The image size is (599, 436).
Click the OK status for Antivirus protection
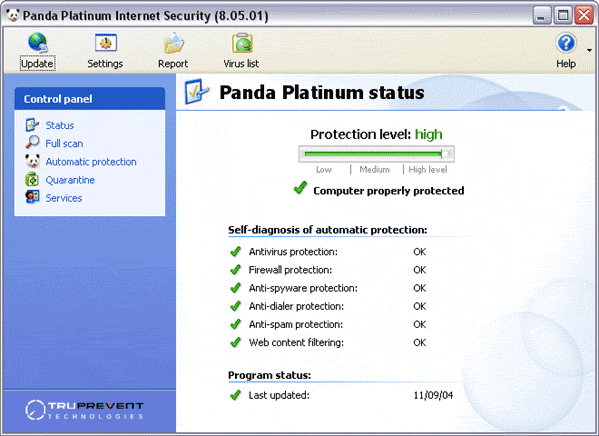pyautogui.click(x=419, y=252)
